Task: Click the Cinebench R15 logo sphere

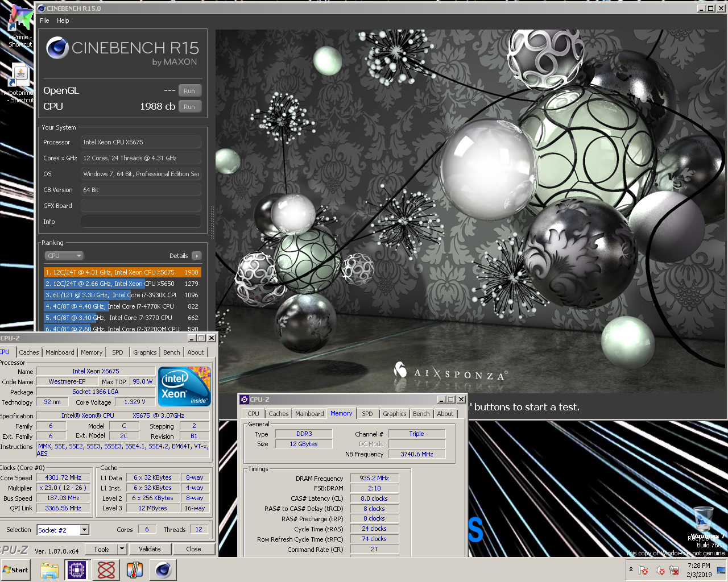Action: click(57, 48)
